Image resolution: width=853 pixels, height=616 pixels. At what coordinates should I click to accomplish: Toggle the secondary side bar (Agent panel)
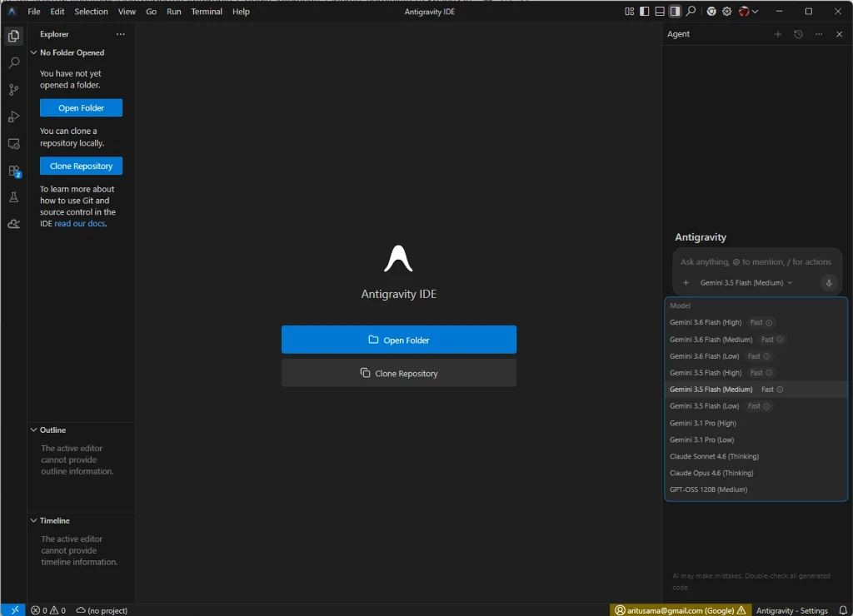(675, 11)
